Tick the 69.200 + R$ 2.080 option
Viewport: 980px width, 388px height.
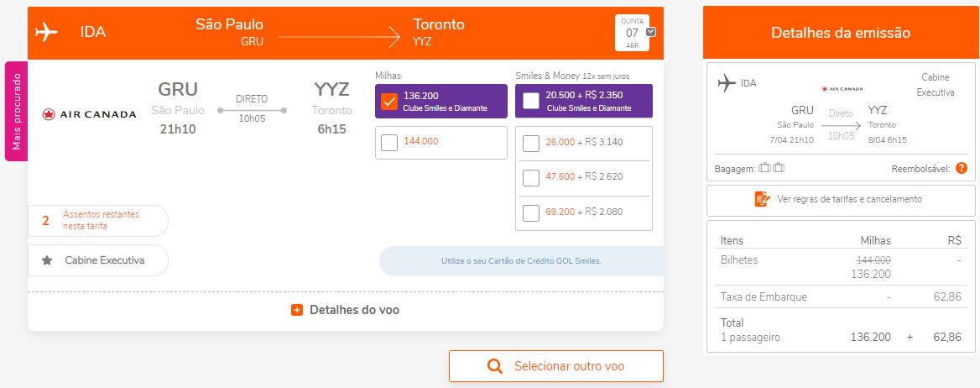coord(530,212)
